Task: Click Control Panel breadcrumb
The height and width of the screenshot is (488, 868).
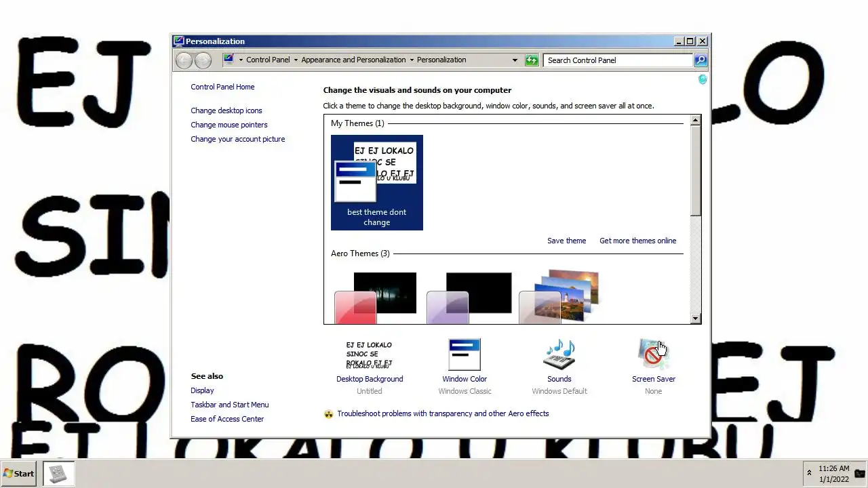Action: click(x=268, y=60)
